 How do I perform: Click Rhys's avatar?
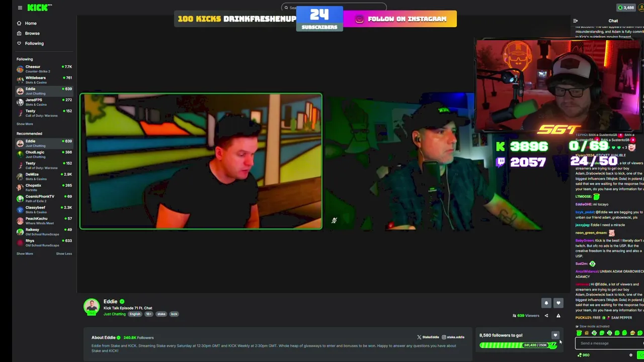click(x=20, y=243)
